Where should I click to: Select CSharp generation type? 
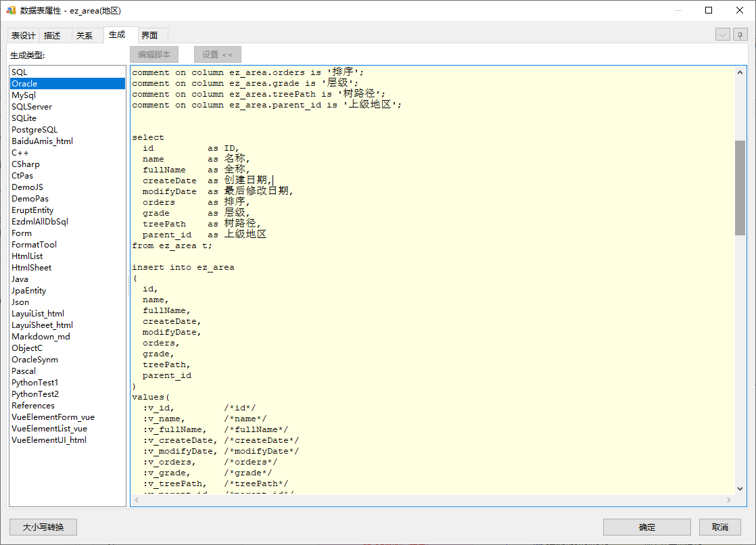click(68, 164)
